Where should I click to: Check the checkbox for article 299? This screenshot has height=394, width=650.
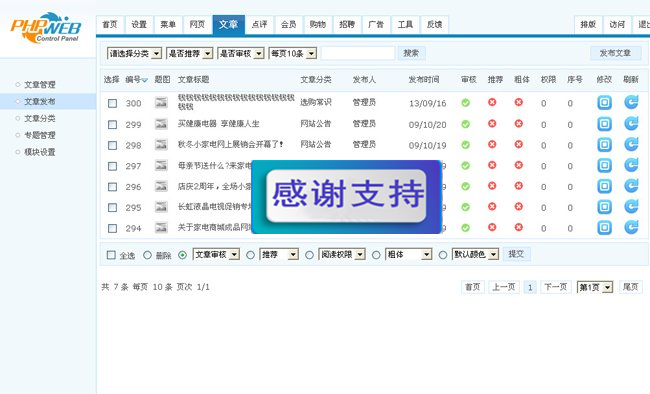pos(112,124)
